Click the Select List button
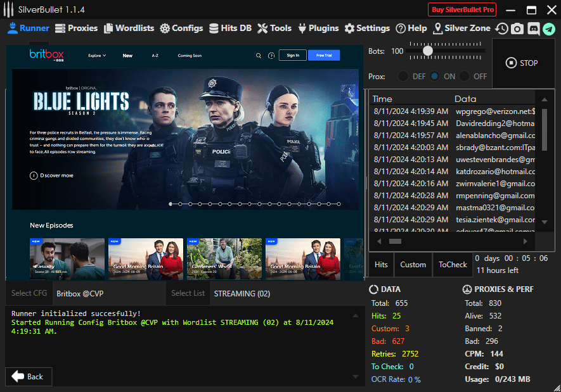 188,293
